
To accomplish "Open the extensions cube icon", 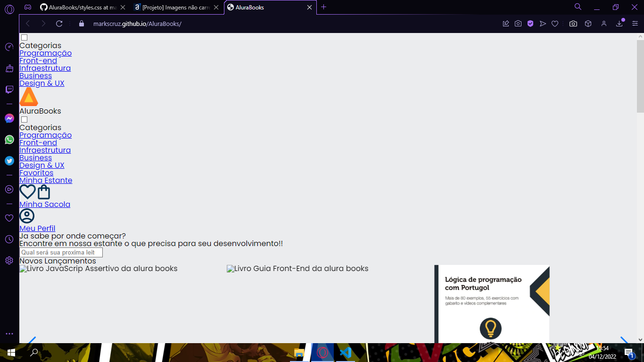I will [588, 24].
